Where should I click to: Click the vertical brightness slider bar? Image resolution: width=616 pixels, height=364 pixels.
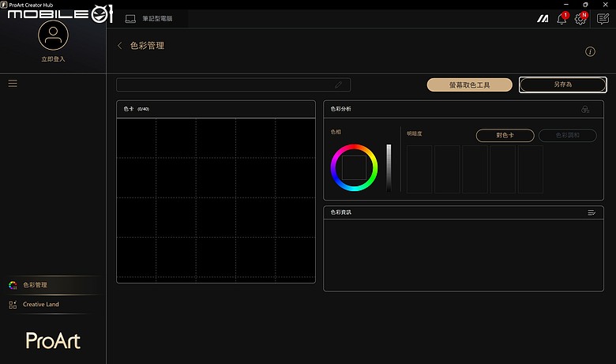(x=389, y=167)
